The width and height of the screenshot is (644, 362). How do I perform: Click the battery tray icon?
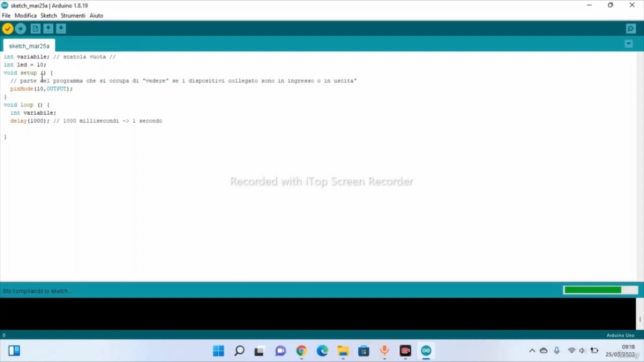coord(594,351)
